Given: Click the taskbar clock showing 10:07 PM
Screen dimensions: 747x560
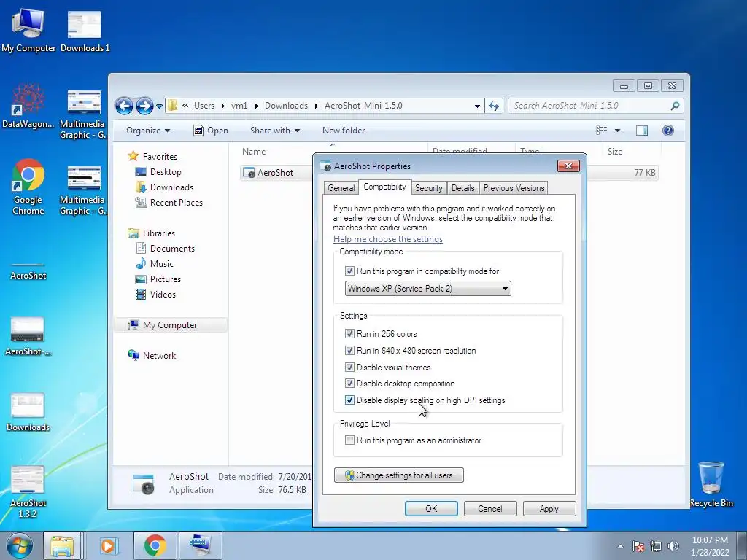Looking at the screenshot, I should point(710,546).
